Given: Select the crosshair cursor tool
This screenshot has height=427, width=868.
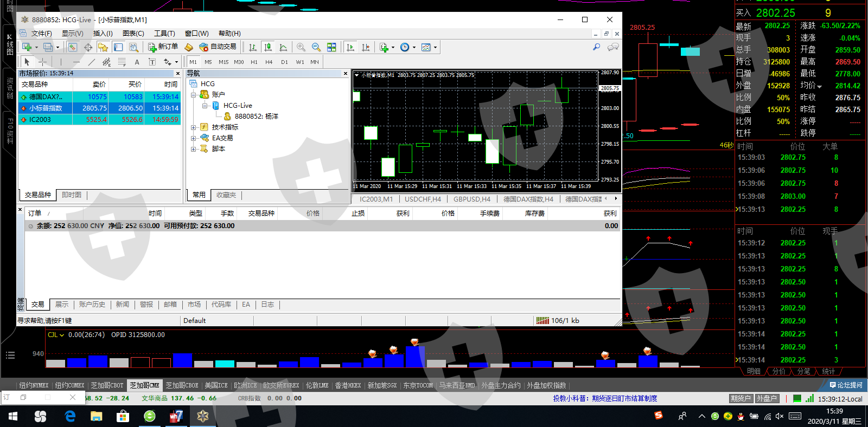Looking at the screenshot, I should [42, 62].
